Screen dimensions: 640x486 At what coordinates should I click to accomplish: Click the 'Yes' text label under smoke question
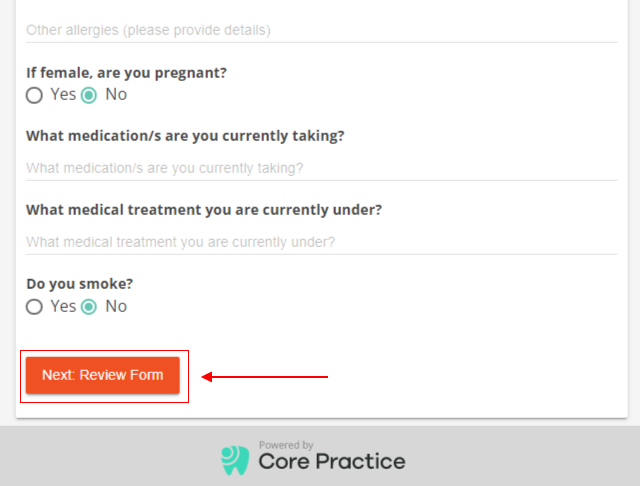click(x=63, y=306)
